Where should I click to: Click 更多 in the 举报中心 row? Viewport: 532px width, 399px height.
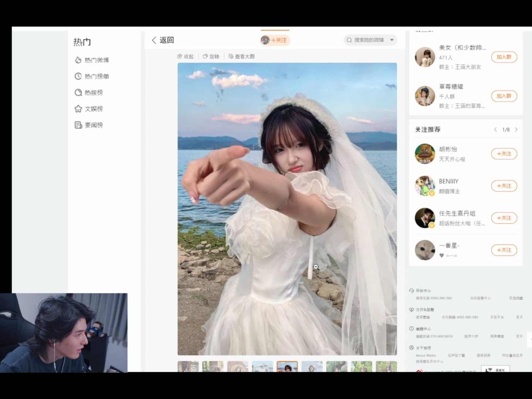(x=519, y=337)
